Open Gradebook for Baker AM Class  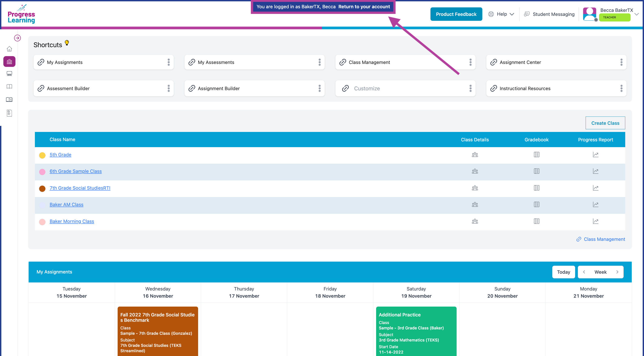coord(536,205)
